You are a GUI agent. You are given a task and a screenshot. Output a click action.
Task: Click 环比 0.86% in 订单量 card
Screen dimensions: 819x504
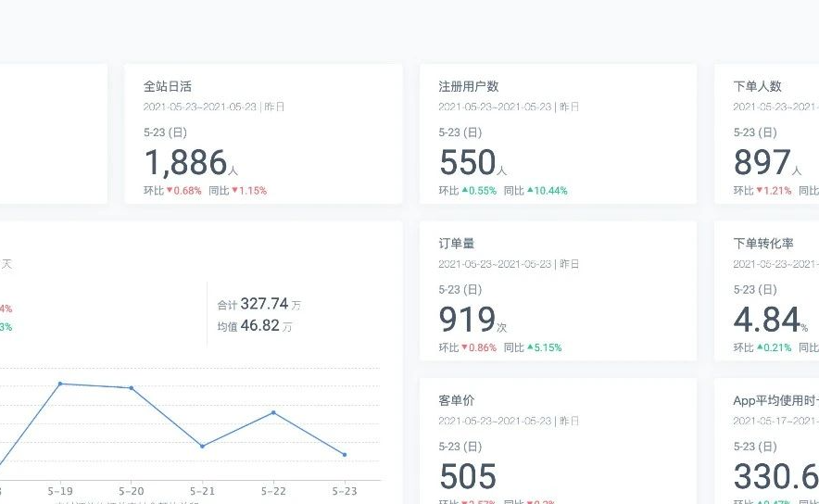coord(468,347)
